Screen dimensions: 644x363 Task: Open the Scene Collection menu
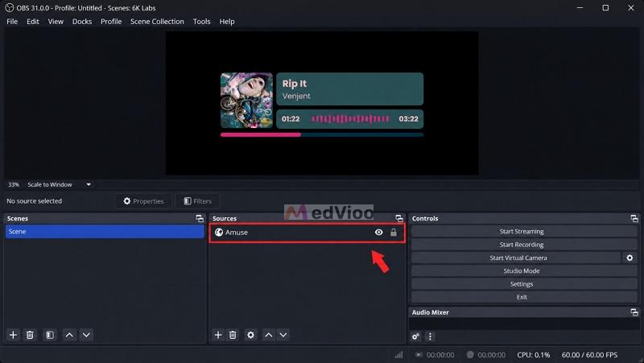[157, 22]
